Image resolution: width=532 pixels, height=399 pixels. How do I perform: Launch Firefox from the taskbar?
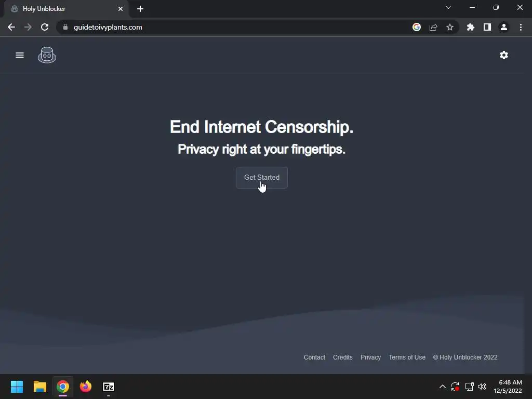point(86,387)
